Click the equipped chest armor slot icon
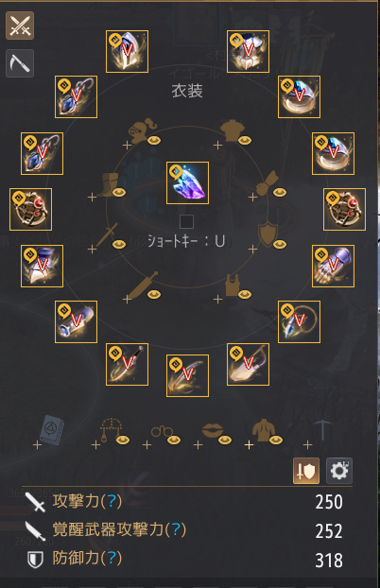The height and width of the screenshot is (588, 380). coord(248,51)
